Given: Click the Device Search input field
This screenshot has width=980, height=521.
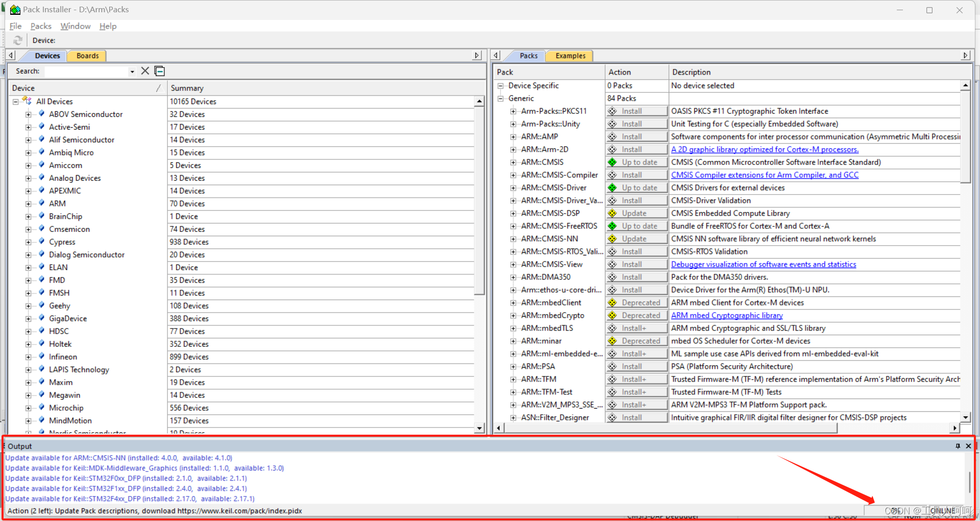Looking at the screenshot, I should click(x=87, y=72).
